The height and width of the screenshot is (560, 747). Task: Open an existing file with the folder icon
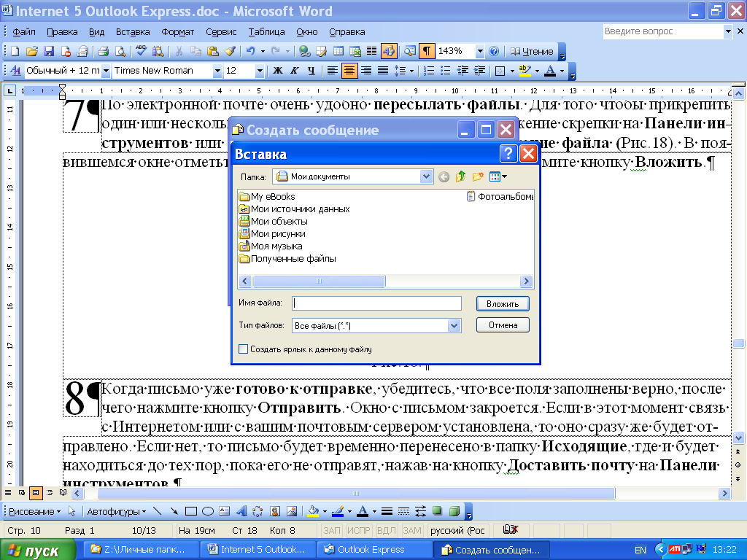click(x=32, y=51)
